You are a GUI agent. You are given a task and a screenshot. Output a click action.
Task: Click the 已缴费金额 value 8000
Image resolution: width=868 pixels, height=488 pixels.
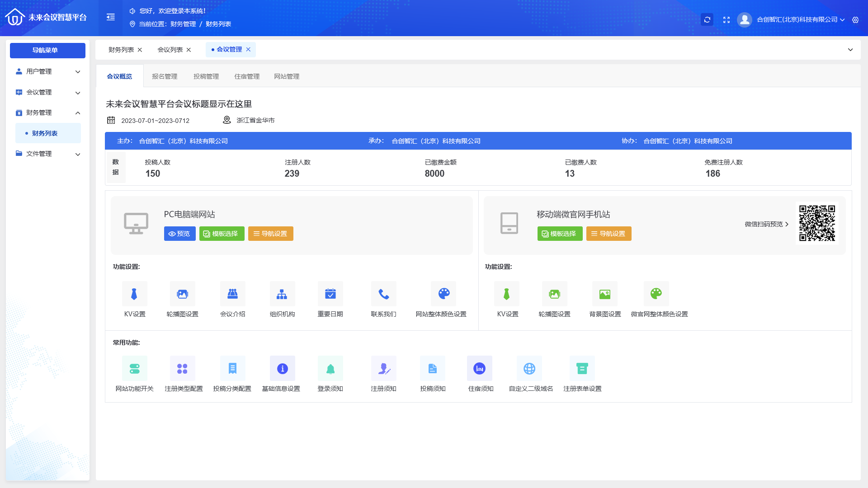[x=434, y=174]
